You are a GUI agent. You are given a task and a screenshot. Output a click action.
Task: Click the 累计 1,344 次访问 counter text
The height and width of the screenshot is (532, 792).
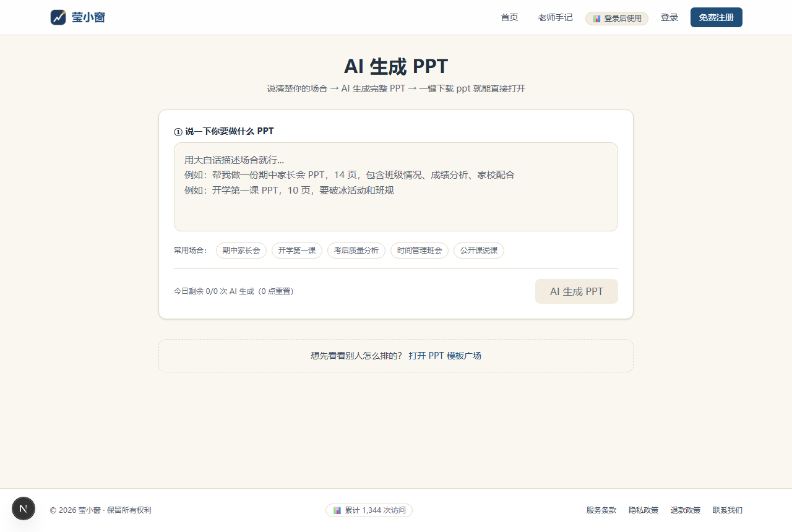[x=376, y=510]
